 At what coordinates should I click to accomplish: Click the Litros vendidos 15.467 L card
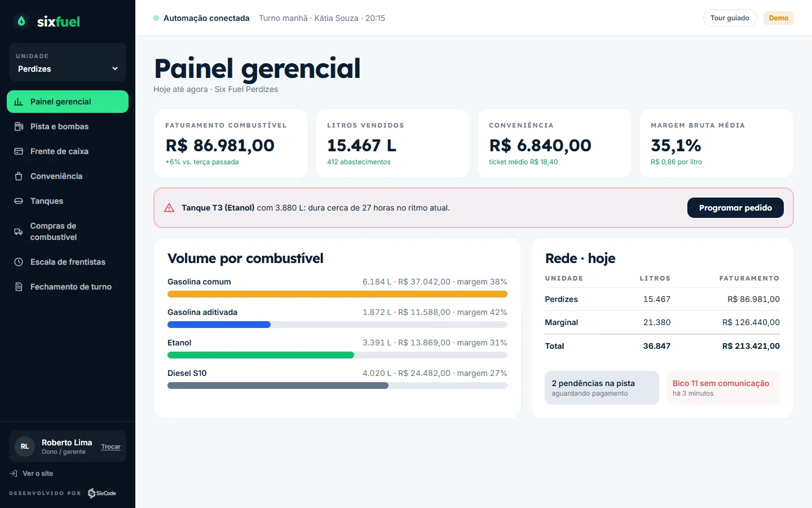[392, 143]
